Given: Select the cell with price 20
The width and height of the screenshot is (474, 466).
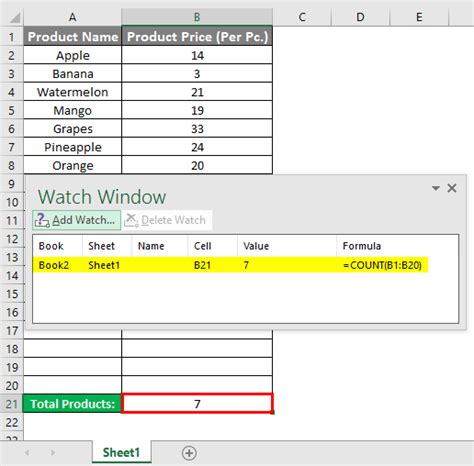Looking at the screenshot, I should [197, 165].
